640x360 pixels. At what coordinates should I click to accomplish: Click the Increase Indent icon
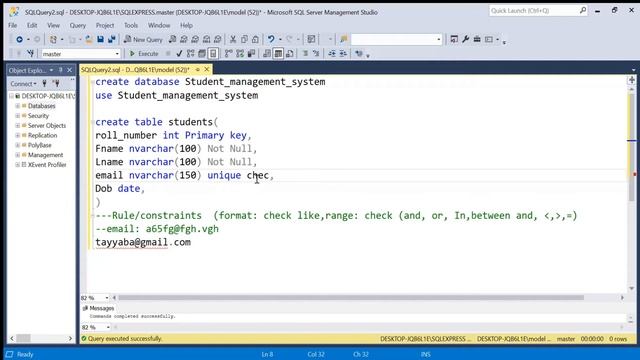pos(343,53)
